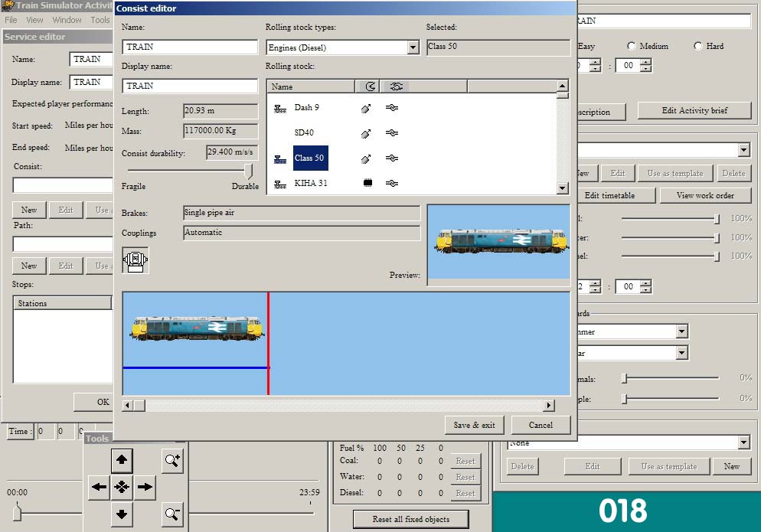The width and height of the screenshot is (761, 532).
Task: Click the SD40 brake icon
Action: (x=367, y=133)
